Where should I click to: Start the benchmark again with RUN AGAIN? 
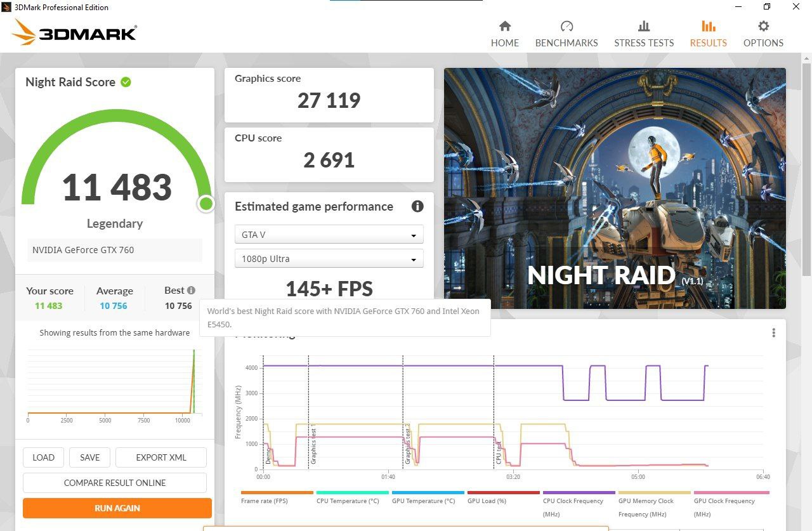coord(117,508)
